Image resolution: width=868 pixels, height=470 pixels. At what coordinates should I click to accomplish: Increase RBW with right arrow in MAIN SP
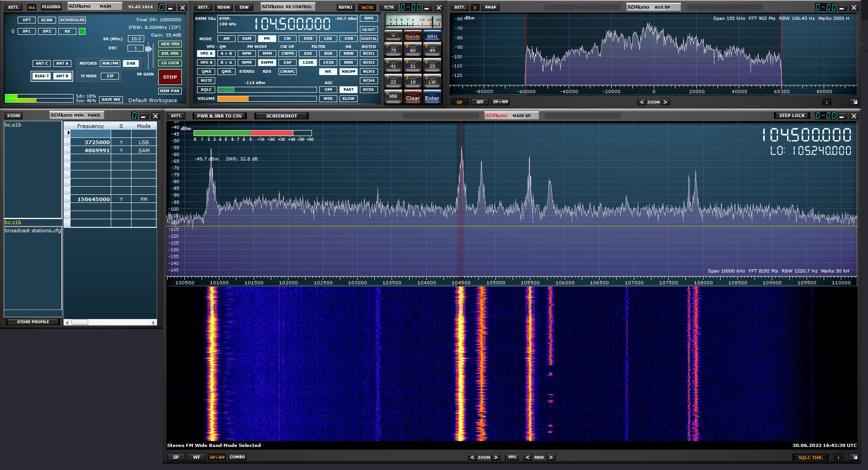[x=551, y=457]
